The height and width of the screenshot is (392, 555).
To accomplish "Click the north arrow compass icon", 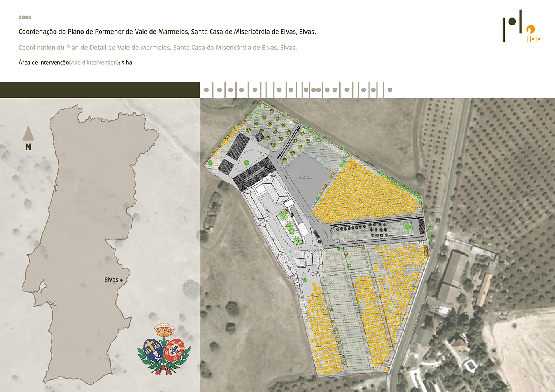I will point(28,133).
